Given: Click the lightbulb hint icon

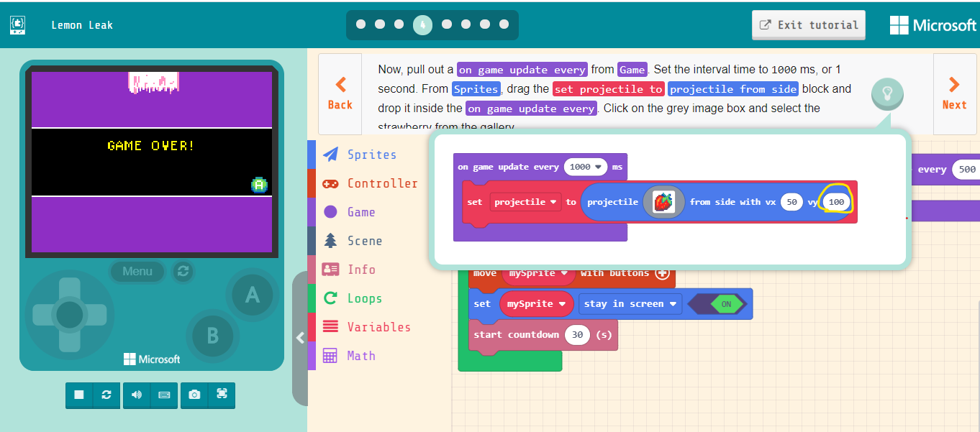Looking at the screenshot, I should tap(887, 94).
